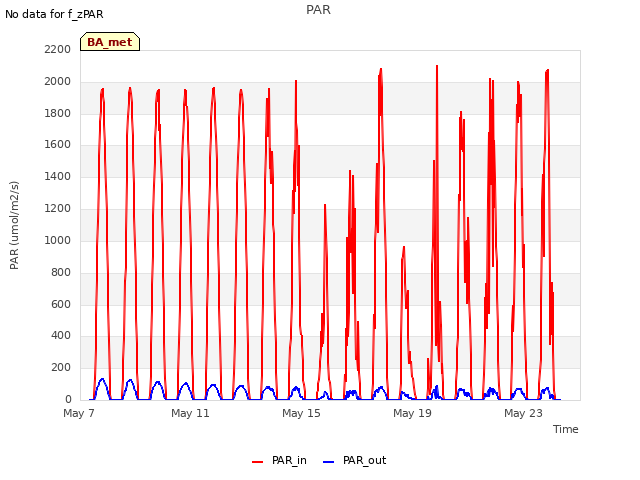Click the 1400 y-axis tick label

tap(58, 176)
